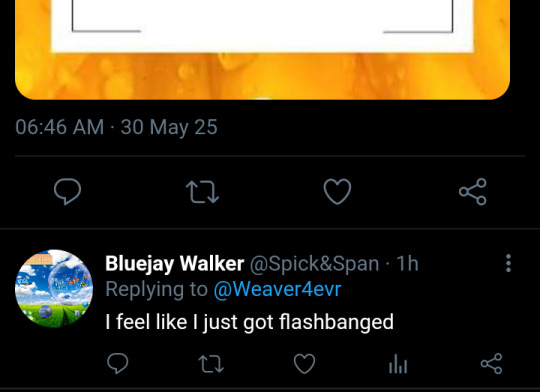
Task: Retweet Bluejay Walker's reply
Action: (x=211, y=364)
